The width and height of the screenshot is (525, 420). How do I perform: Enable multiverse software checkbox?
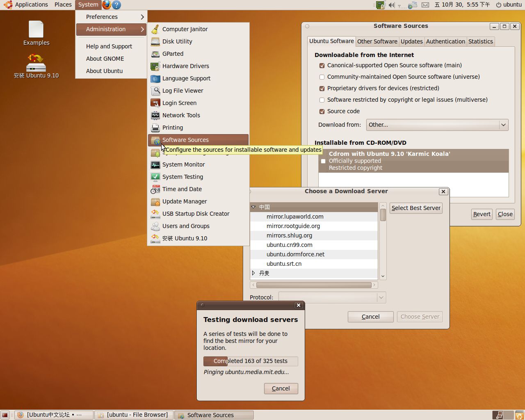click(x=322, y=100)
